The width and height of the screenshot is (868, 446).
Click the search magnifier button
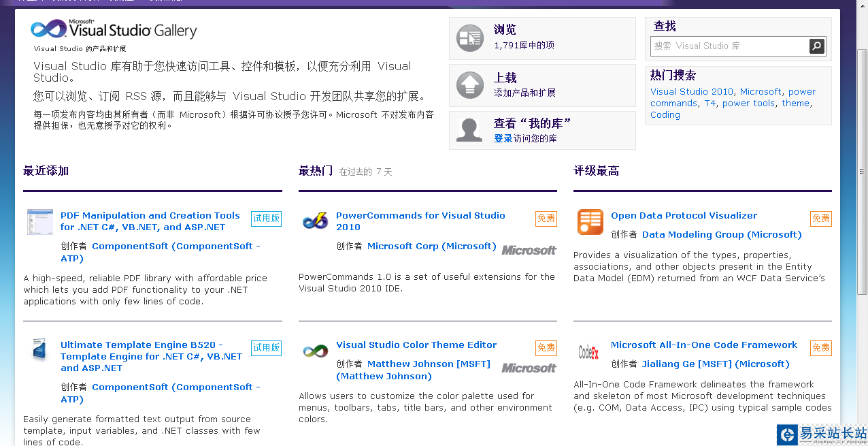pos(817,46)
